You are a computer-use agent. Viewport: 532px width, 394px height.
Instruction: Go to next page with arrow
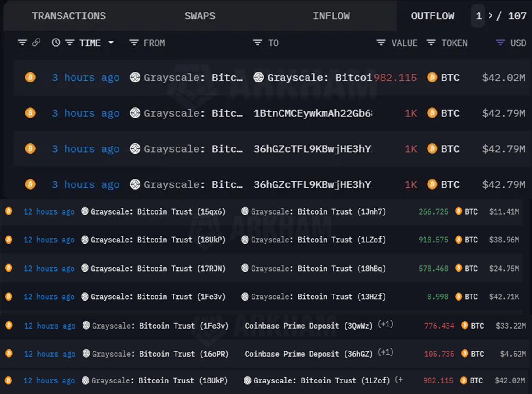490,16
